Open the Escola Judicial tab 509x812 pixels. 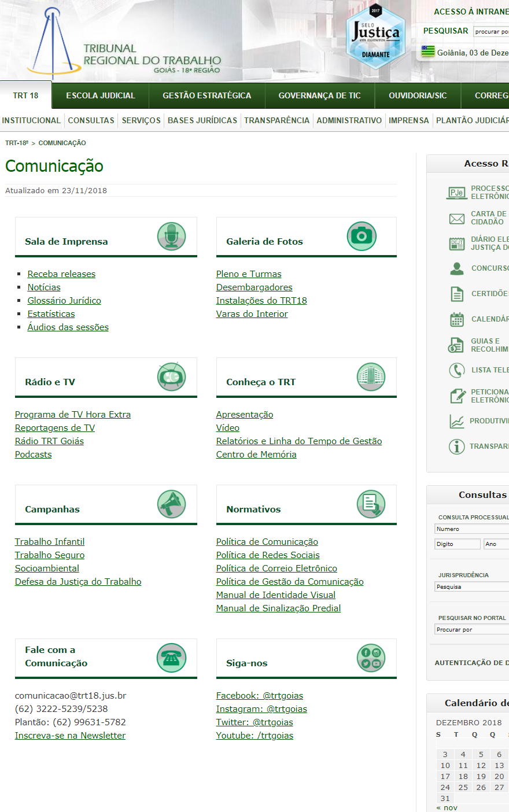tap(101, 95)
